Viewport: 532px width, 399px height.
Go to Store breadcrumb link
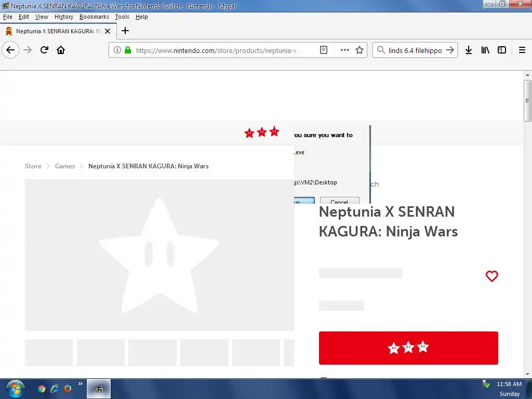[x=33, y=166]
